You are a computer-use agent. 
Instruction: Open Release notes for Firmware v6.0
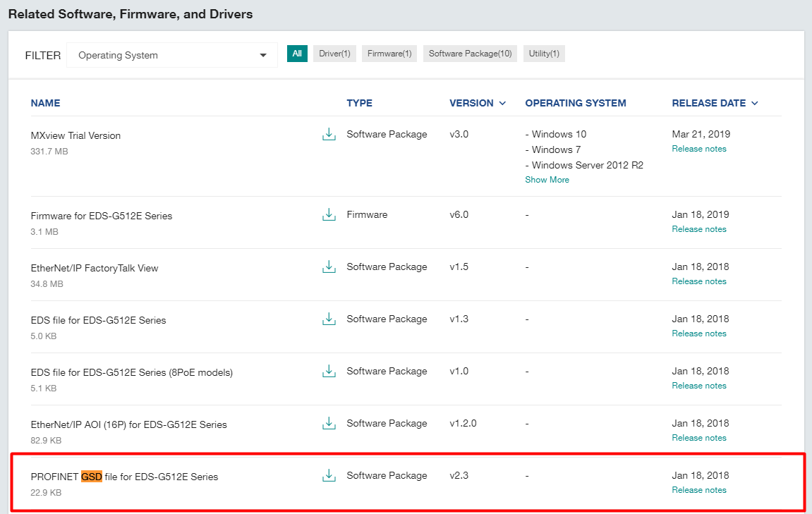699,228
